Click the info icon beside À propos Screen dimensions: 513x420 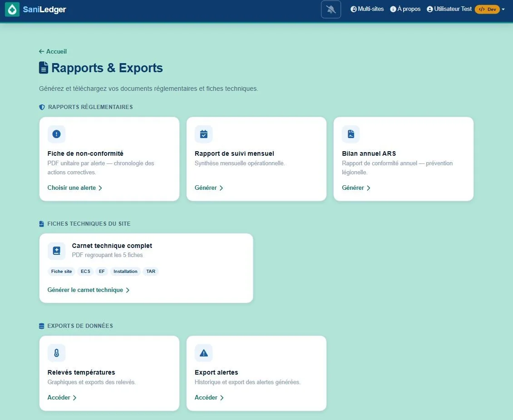tap(393, 9)
